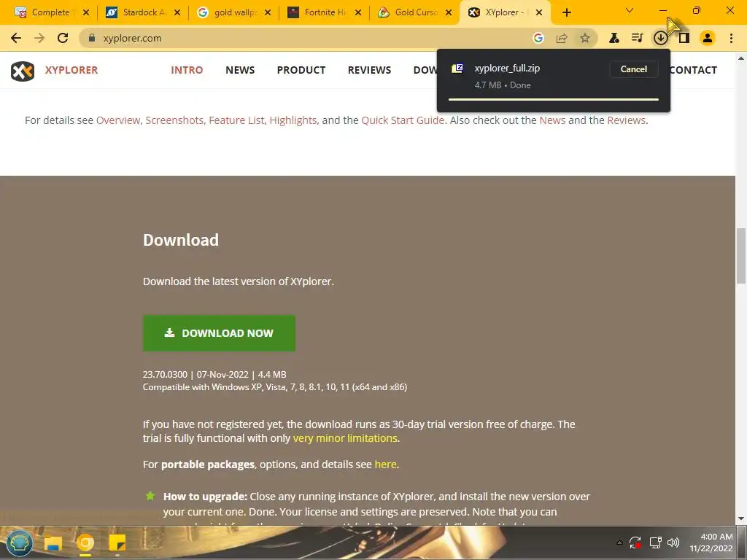The height and width of the screenshot is (560, 747).
Task: Open the INTRO menu item
Action: pos(187,70)
